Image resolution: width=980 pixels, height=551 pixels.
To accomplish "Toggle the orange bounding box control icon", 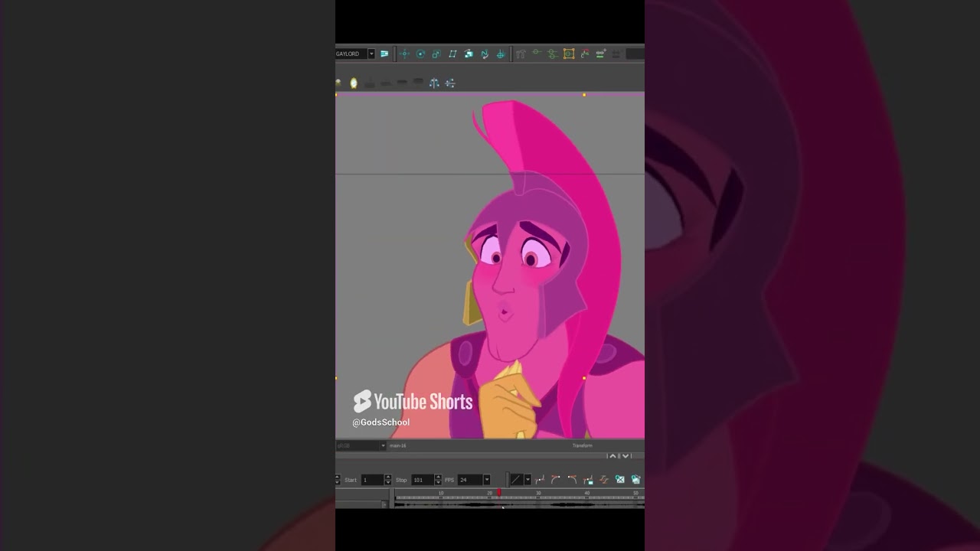I will coord(569,54).
